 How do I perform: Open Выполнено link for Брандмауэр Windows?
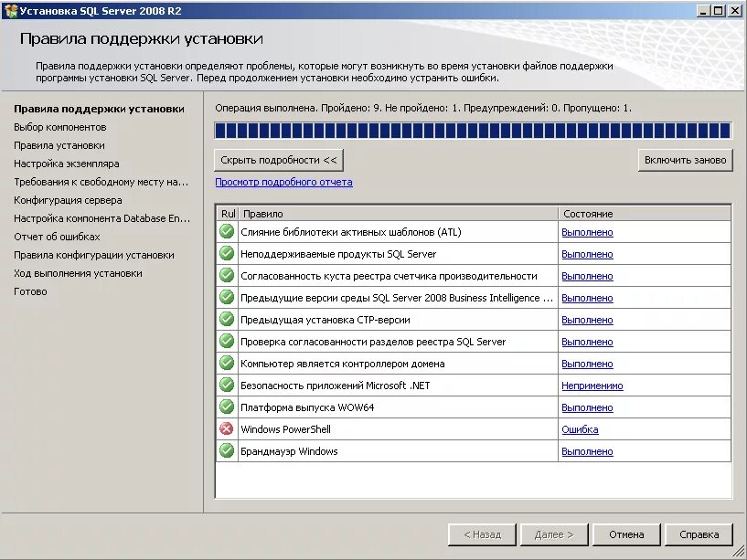click(x=587, y=451)
